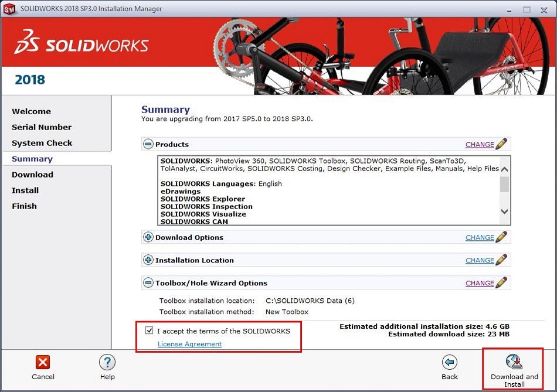The height and width of the screenshot is (392, 557).
Task: Collapse the Products section
Action: [148, 144]
